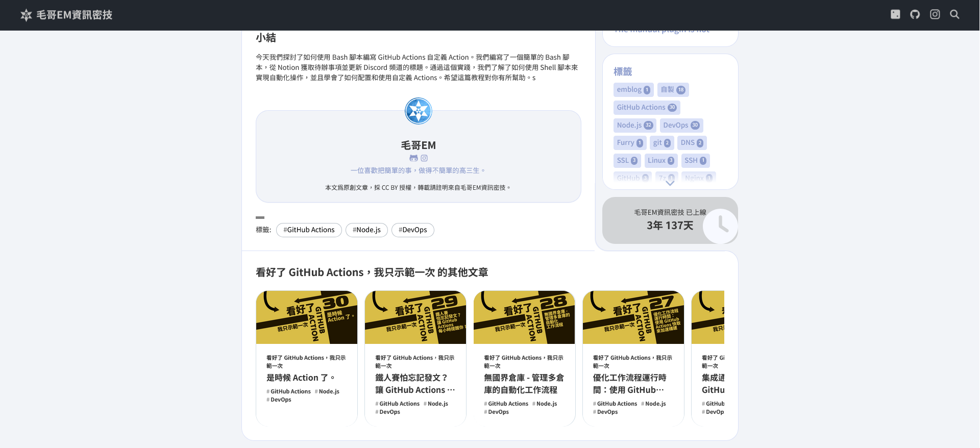
Task: Open article 鐵人賽怕忘記發文？
Action: tap(415, 384)
